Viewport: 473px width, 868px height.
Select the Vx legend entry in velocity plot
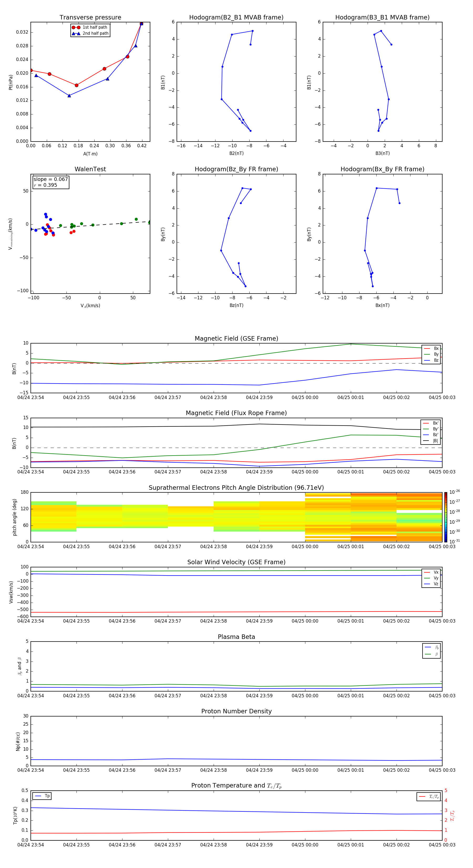(431, 572)
